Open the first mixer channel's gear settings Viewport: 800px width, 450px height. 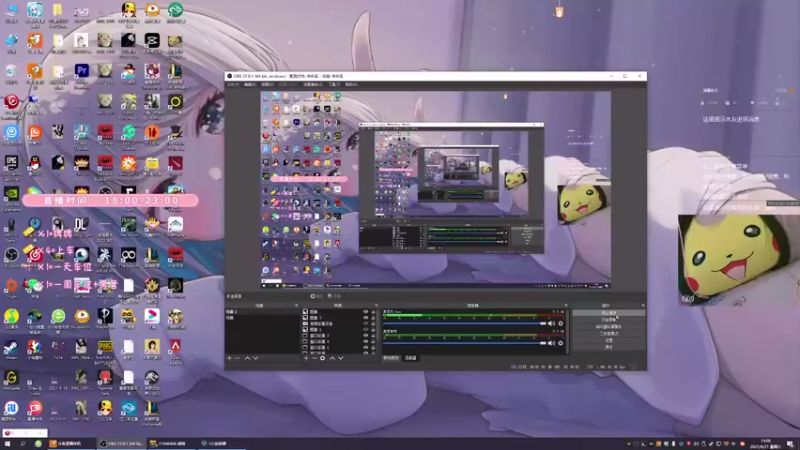pyautogui.click(x=561, y=323)
